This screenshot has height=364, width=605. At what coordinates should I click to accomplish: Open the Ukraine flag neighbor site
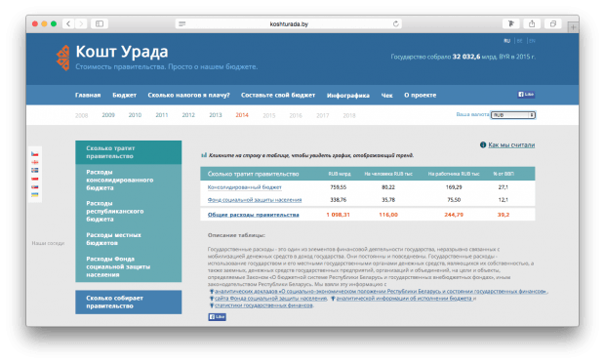pyautogui.click(x=35, y=195)
